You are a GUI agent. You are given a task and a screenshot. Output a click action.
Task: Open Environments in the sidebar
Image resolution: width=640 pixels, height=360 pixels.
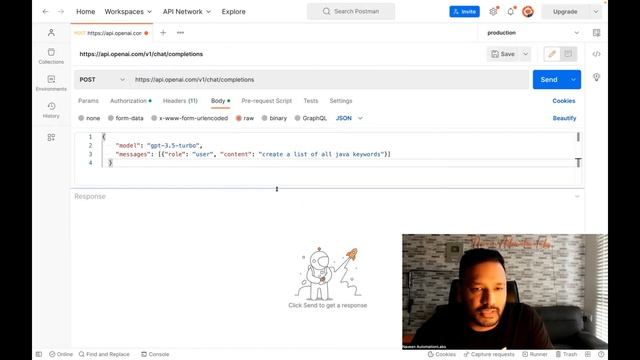click(x=51, y=83)
